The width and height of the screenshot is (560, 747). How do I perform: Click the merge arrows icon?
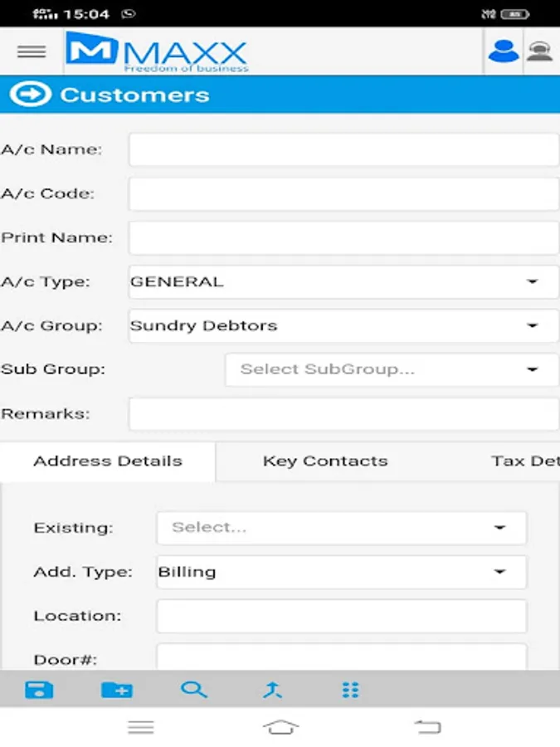coord(272,690)
